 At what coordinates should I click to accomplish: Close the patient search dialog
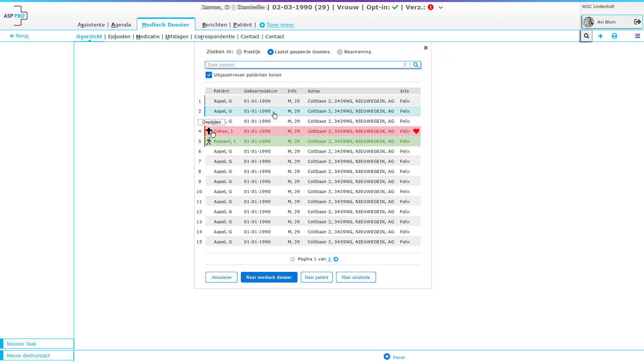426,48
